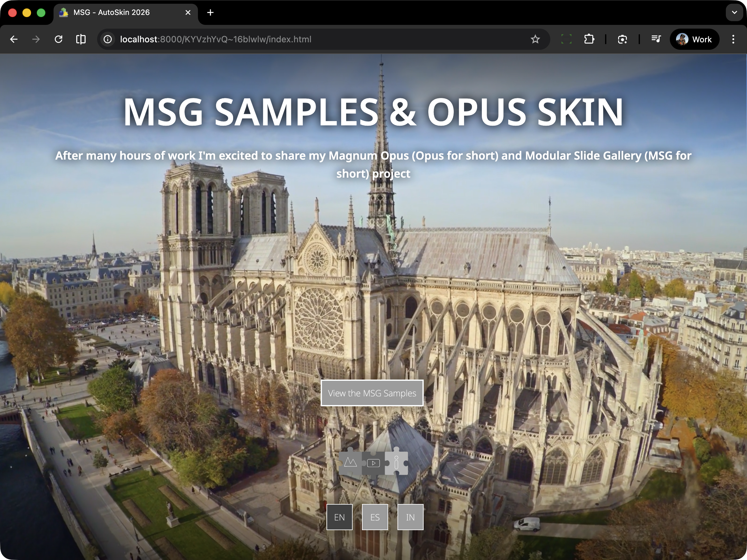Click the localhost address bar URL
This screenshot has height=560, width=747.
[x=215, y=40]
